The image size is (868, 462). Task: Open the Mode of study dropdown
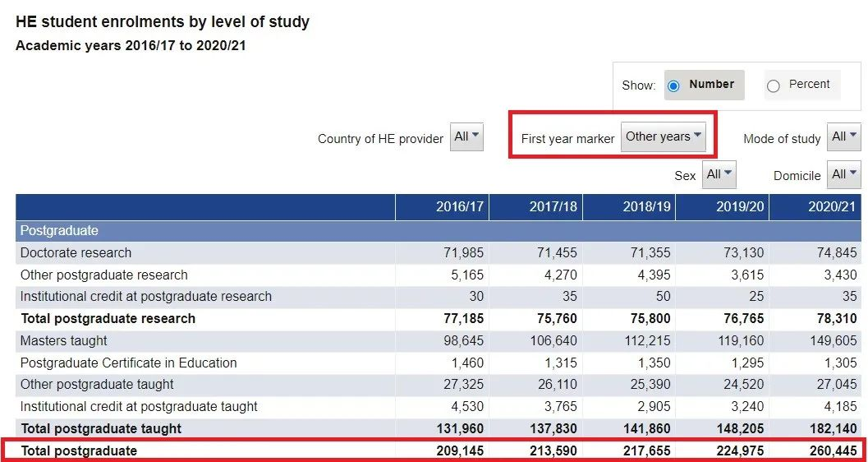843,137
